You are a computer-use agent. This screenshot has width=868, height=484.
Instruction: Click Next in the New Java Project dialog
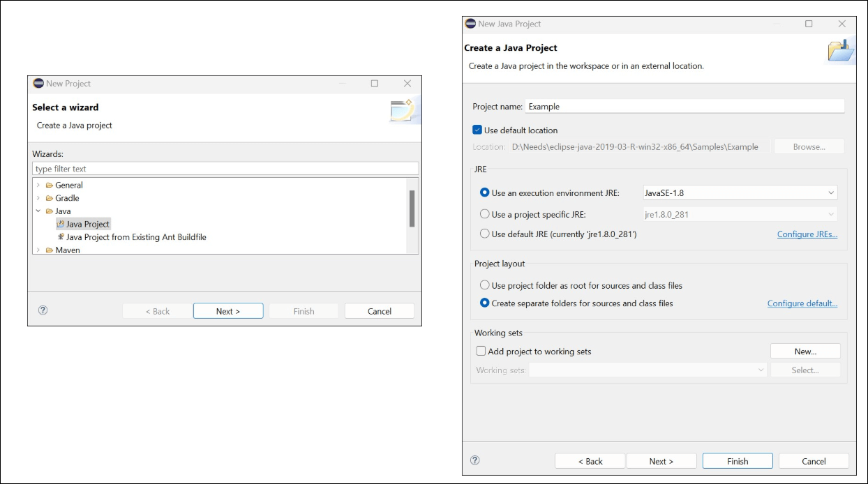pos(661,461)
